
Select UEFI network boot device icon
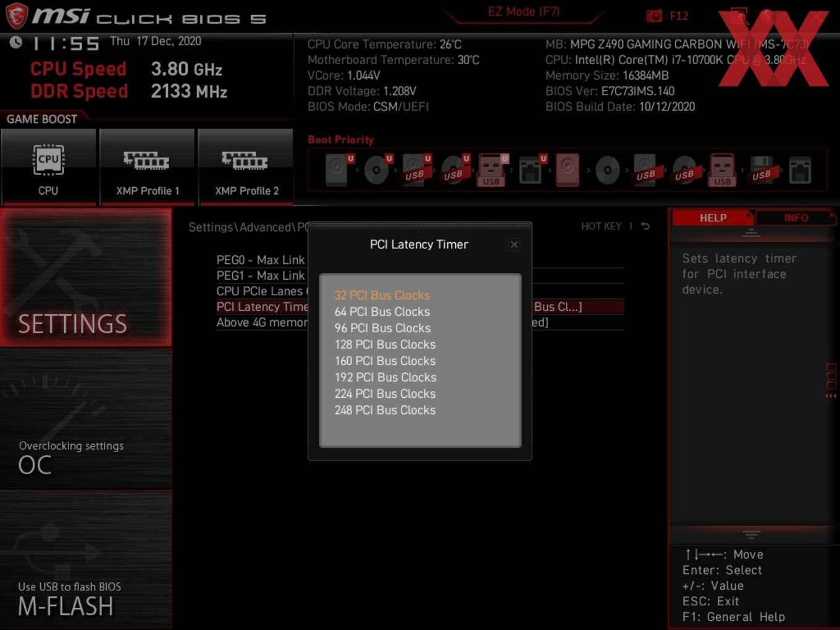[531, 169]
